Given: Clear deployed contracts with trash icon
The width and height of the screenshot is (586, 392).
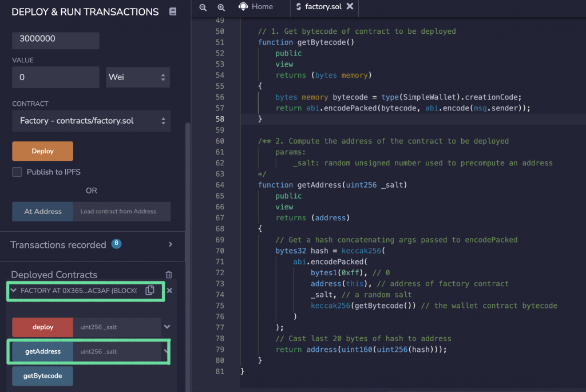Looking at the screenshot, I should click(x=169, y=275).
